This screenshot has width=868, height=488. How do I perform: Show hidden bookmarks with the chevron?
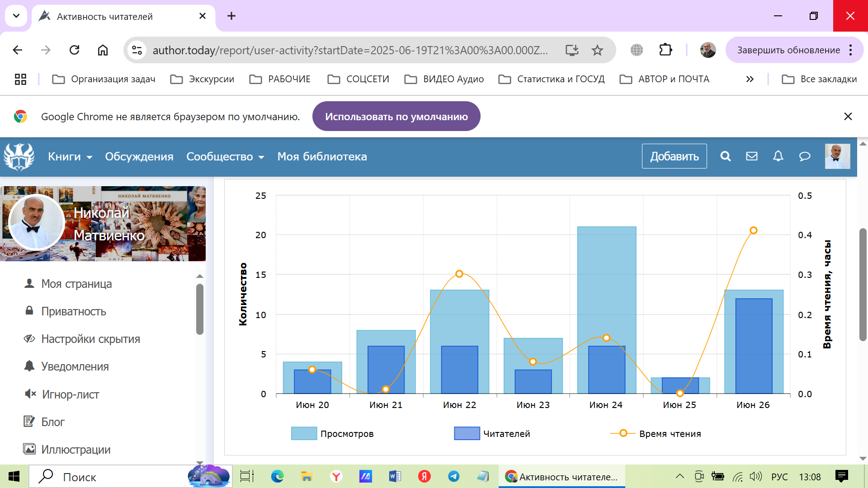[x=750, y=79]
